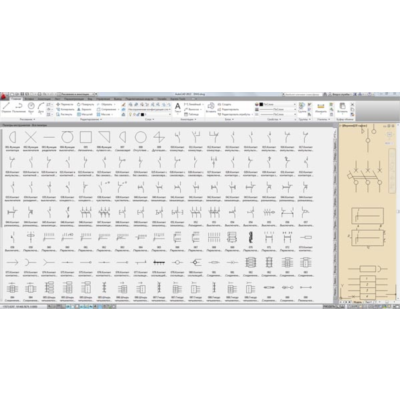Choose the Polyline tool
Screen dimensions: 400x400
pyautogui.click(x=19, y=106)
